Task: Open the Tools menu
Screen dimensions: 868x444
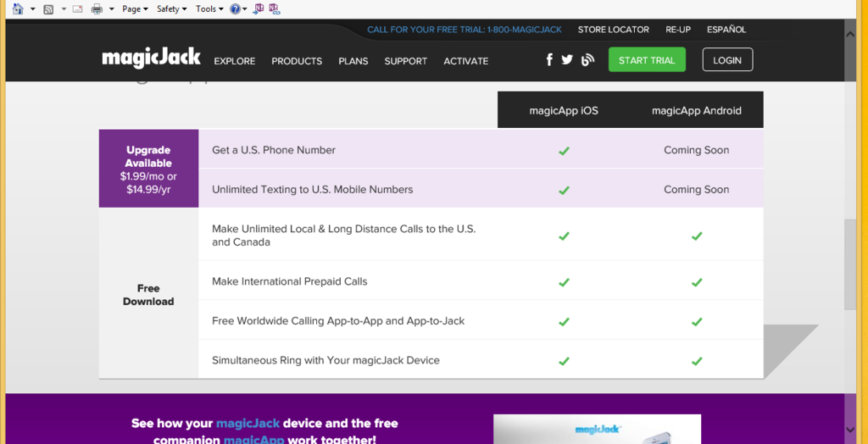Action: (x=209, y=8)
